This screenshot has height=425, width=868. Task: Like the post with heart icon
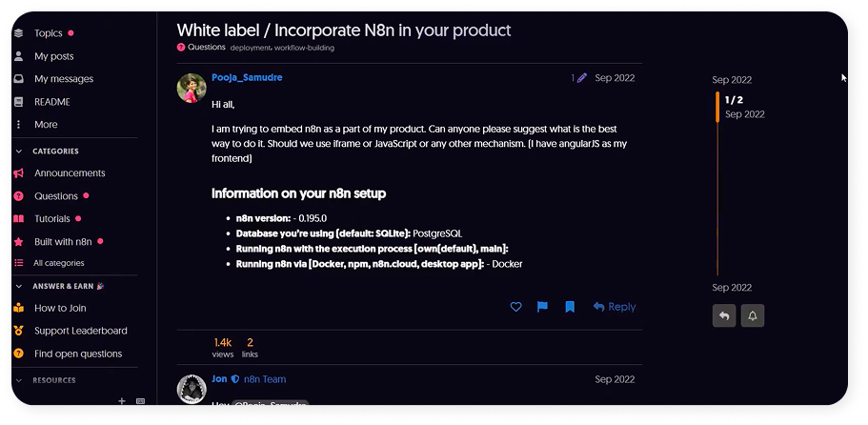point(515,307)
